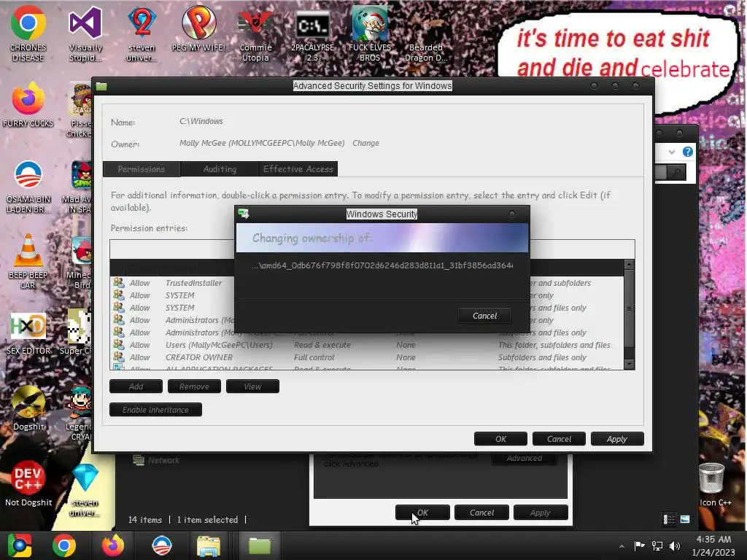Select the green folder taskbar window
The width and height of the screenshot is (747, 560).
pos(259,545)
